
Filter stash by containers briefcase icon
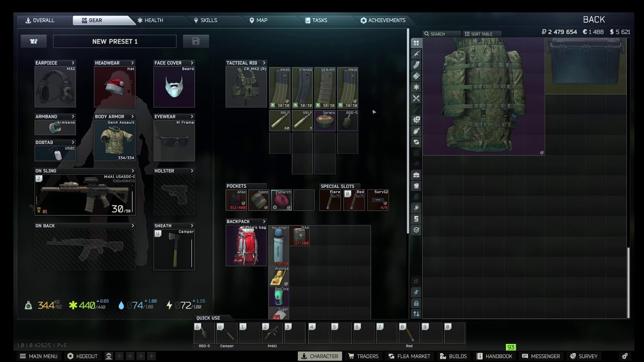pos(416,175)
